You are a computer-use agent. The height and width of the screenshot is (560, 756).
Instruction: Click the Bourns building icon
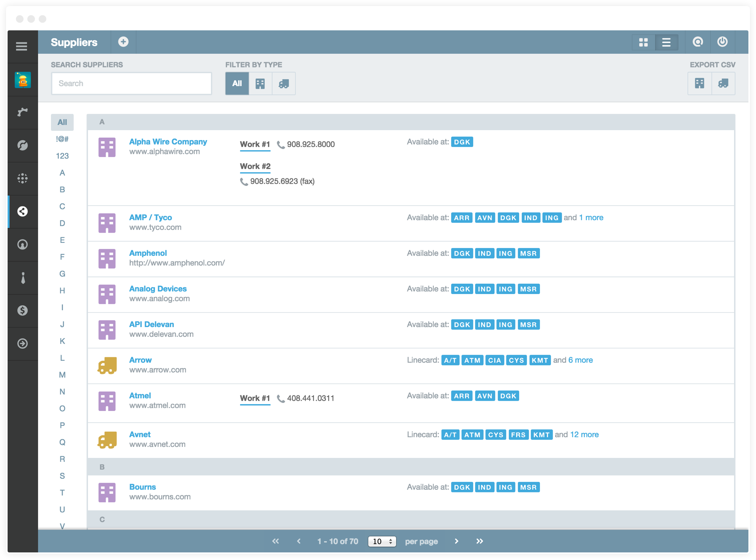pos(107,492)
